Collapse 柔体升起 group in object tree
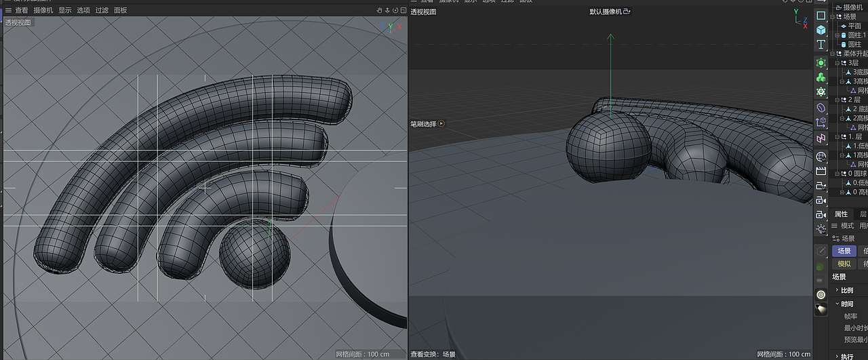 833,54
